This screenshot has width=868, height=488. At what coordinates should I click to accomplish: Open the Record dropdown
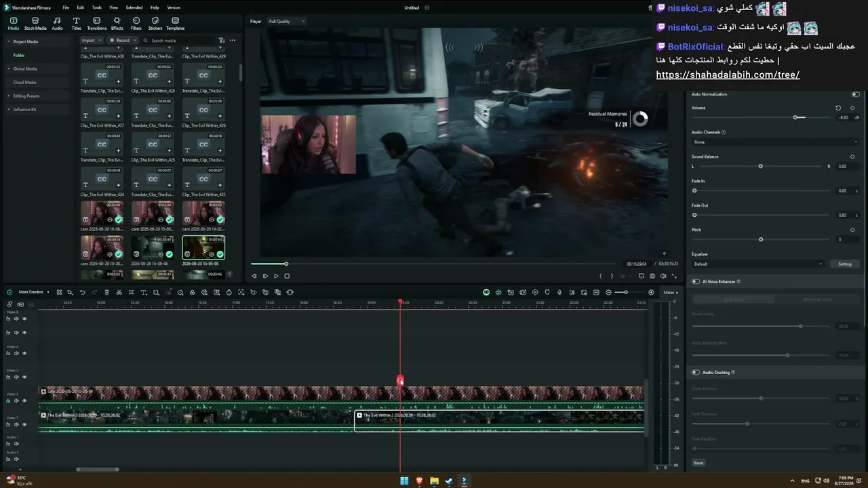click(123, 40)
